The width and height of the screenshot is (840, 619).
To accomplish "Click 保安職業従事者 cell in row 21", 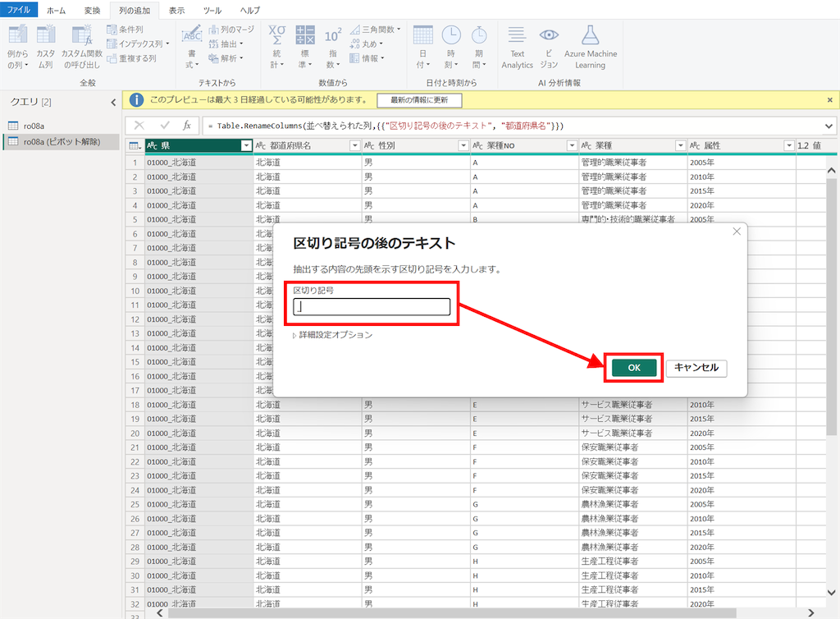I will coord(633,447).
